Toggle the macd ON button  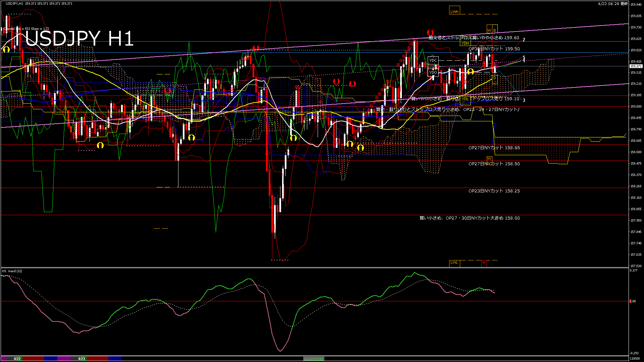(x=314, y=359)
